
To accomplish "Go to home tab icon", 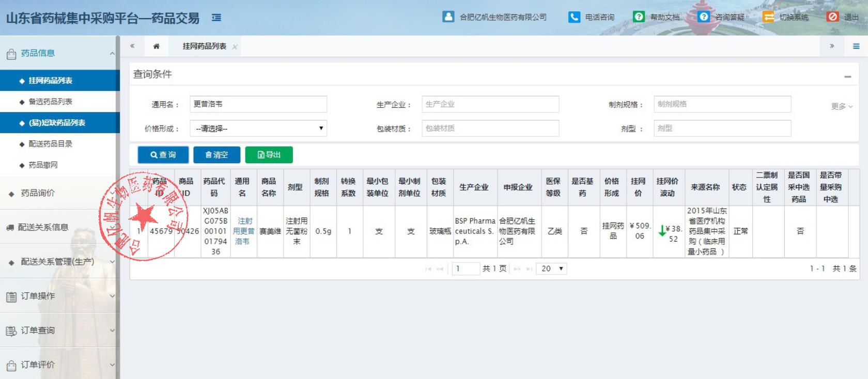I will click(x=156, y=46).
